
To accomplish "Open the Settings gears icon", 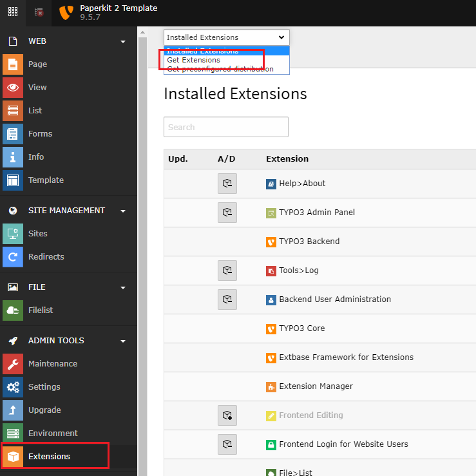I will [x=13, y=387].
